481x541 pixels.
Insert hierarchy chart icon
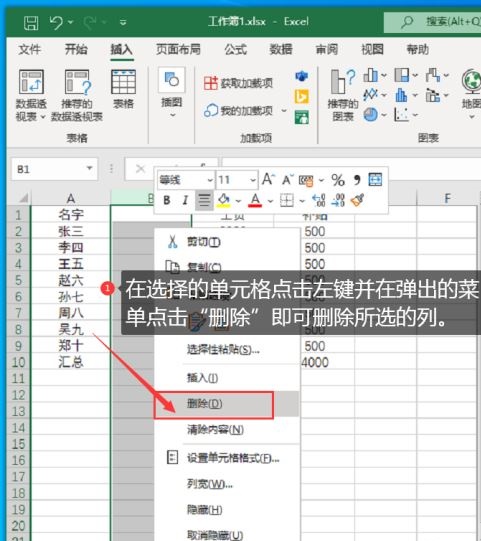click(x=402, y=75)
